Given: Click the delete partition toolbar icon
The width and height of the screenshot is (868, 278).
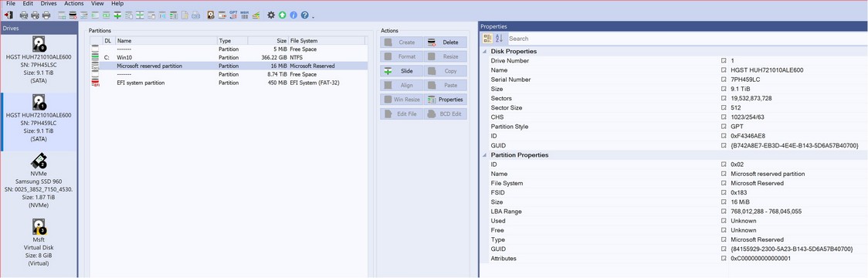Looking at the screenshot, I should [73, 15].
